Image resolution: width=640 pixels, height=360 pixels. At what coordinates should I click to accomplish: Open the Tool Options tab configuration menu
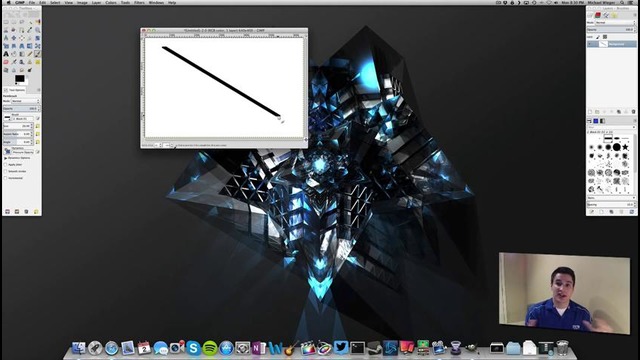39,90
